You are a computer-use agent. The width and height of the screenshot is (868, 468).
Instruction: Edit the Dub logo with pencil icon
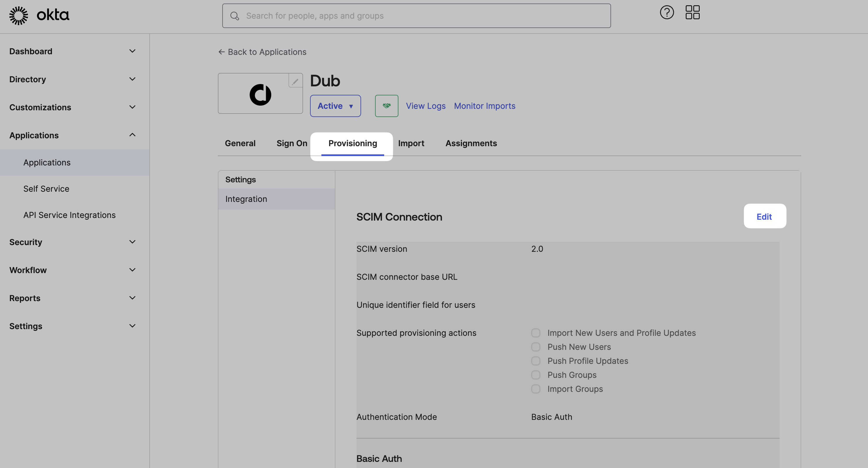295,81
